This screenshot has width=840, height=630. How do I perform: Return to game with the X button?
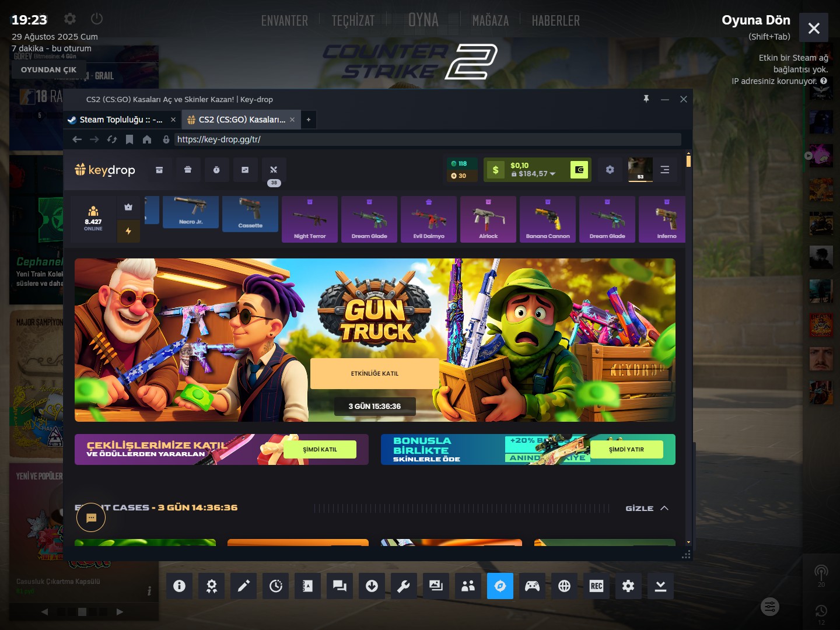(814, 28)
